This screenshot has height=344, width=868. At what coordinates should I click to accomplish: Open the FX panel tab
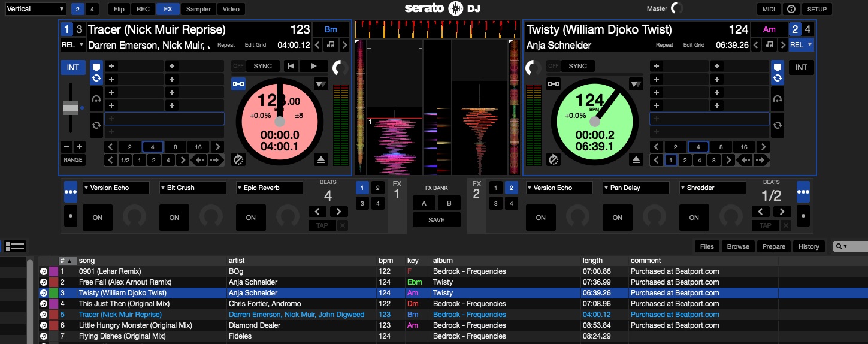click(168, 9)
